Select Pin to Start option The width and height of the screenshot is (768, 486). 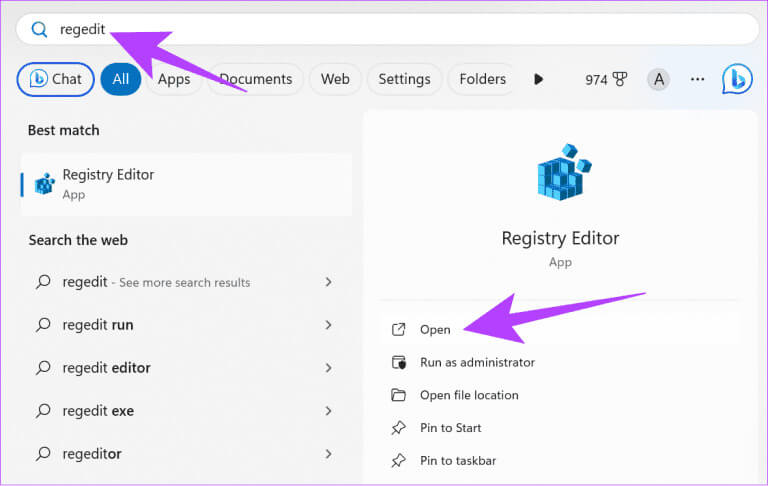point(450,428)
